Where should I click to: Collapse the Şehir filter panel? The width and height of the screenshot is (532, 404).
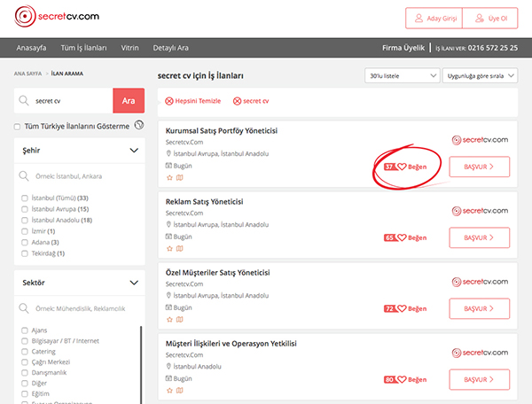(x=133, y=151)
